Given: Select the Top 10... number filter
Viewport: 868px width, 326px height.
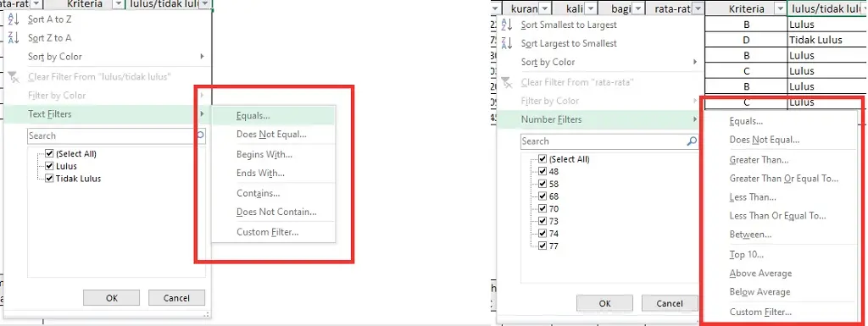Looking at the screenshot, I should pos(781,255).
